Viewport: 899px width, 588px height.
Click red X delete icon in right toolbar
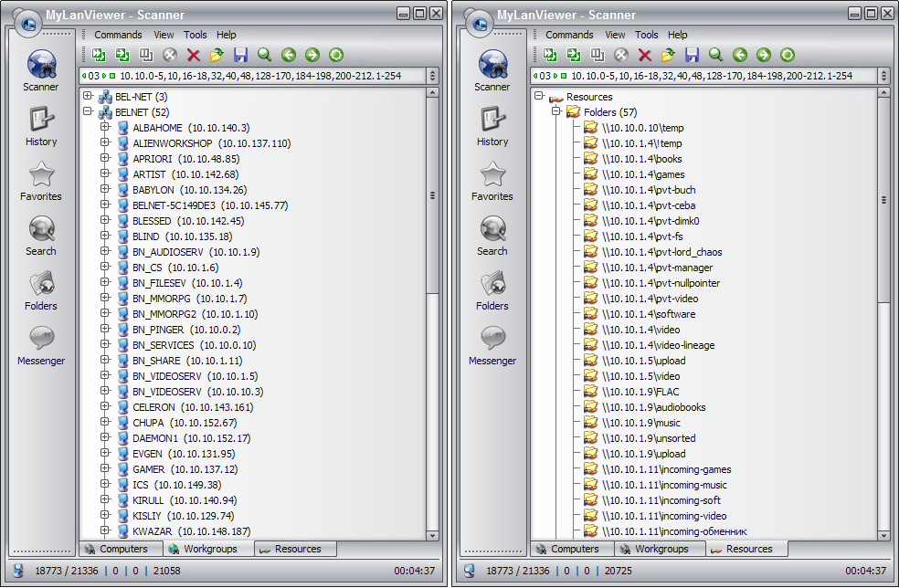click(644, 55)
